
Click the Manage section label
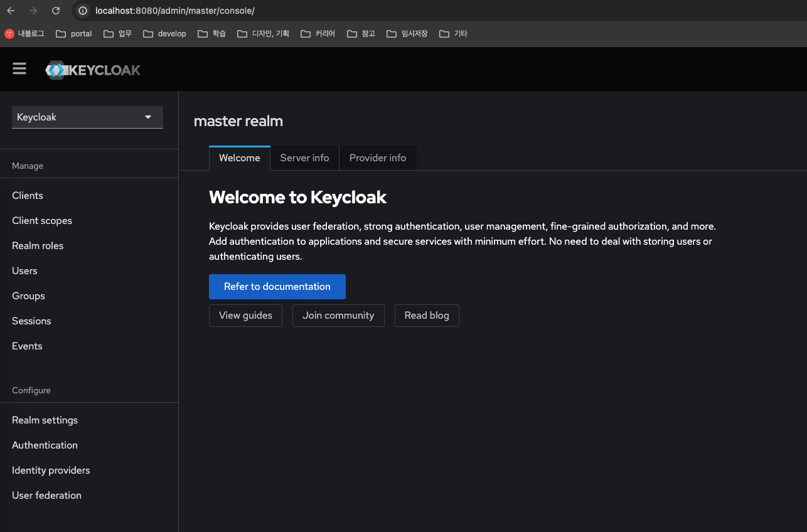point(28,166)
